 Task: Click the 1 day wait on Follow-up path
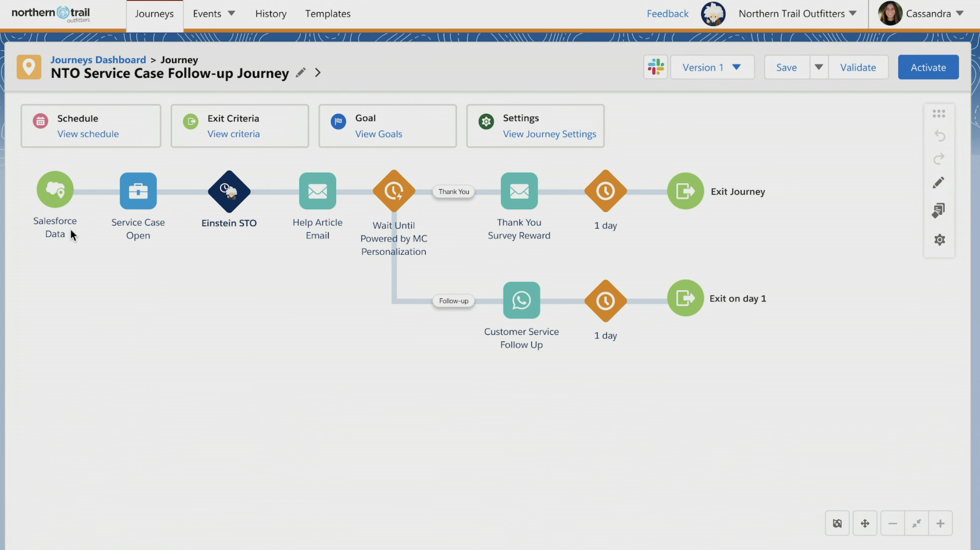tap(606, 301)
